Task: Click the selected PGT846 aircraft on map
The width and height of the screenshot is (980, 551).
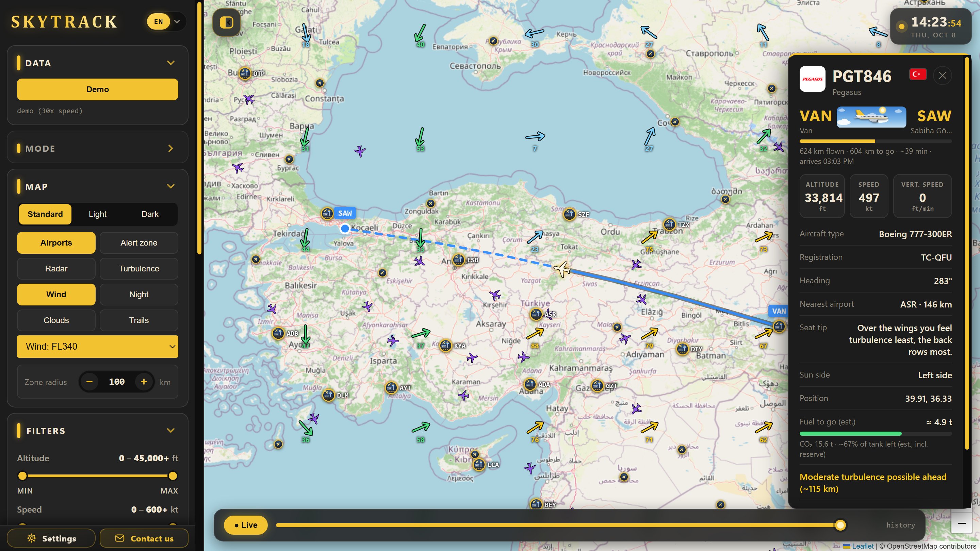Action: (x=562, y=269)
